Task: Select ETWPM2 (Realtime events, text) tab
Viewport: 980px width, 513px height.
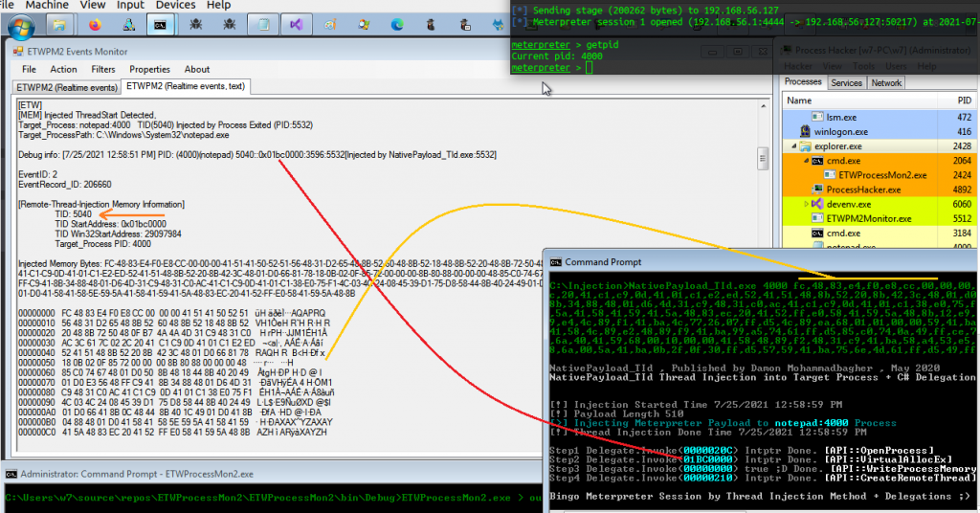Action: pyautogui.click(x=186, y=86)
